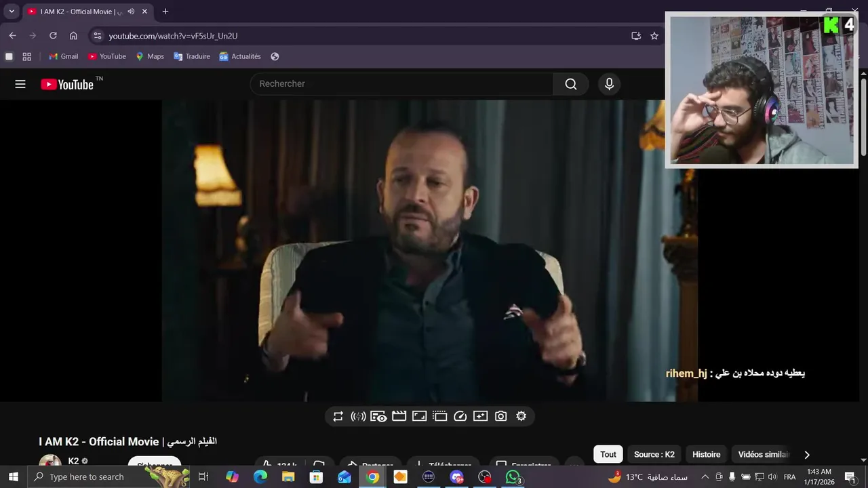
Task: Open the apps grid in bookmarks bar
Action: click(x=27, y=56)
